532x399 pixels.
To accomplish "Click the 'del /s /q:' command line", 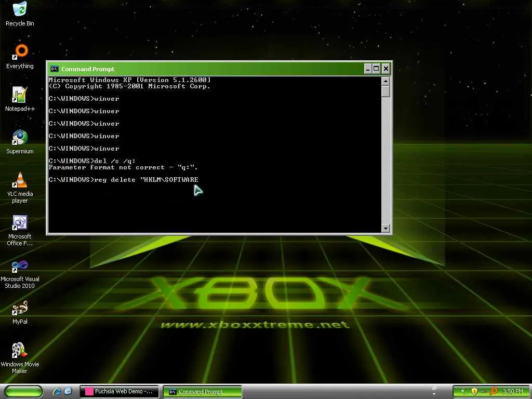I will (x=92, y=161).
